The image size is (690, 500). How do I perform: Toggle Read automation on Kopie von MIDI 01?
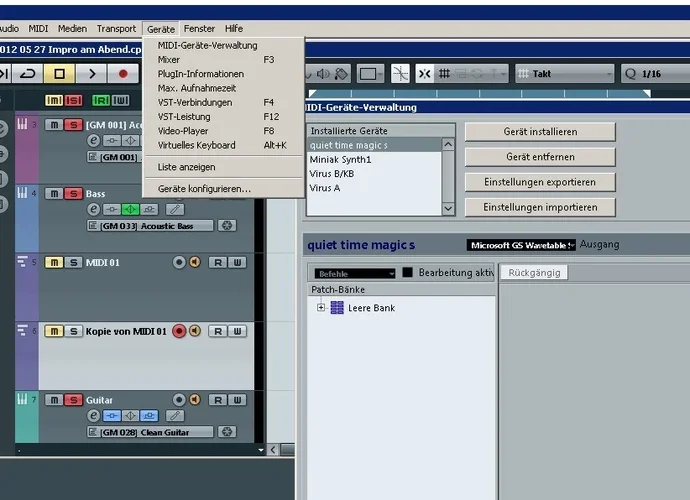pyautogui.click(x=218, y=331)
